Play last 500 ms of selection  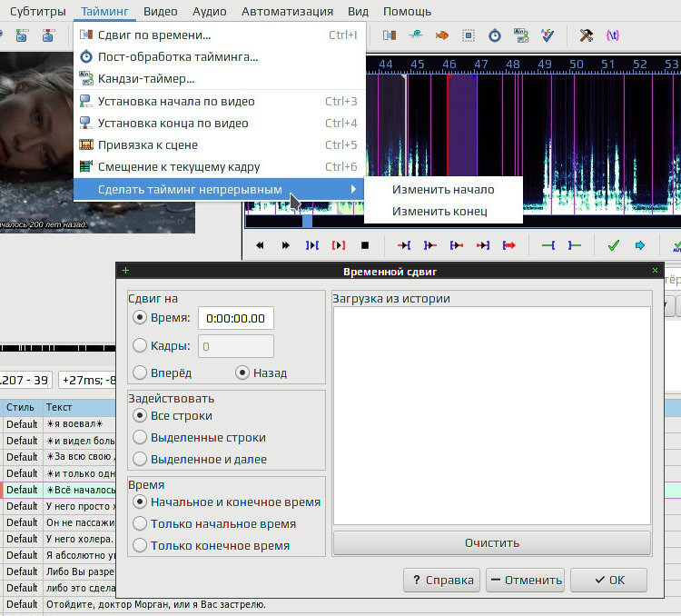pos(482,245)
